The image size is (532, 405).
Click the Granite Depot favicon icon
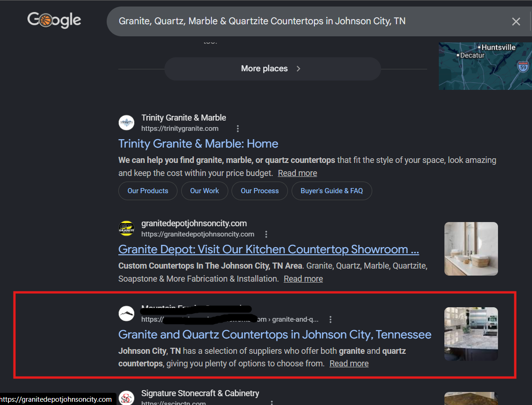(126, 228)
